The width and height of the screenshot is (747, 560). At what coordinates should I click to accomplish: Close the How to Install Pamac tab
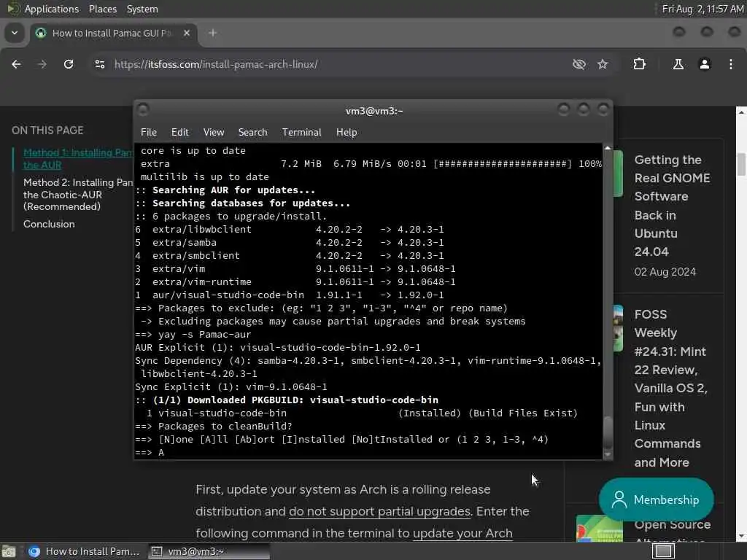coord(187,33)
